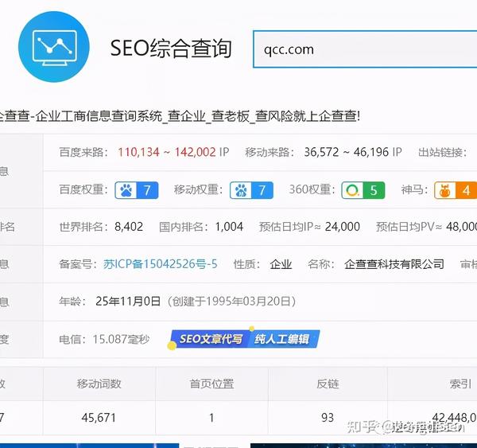Screen dimensions: 477x448
Task: Click the 360权重 green badge 5
Action: point(363,190)
